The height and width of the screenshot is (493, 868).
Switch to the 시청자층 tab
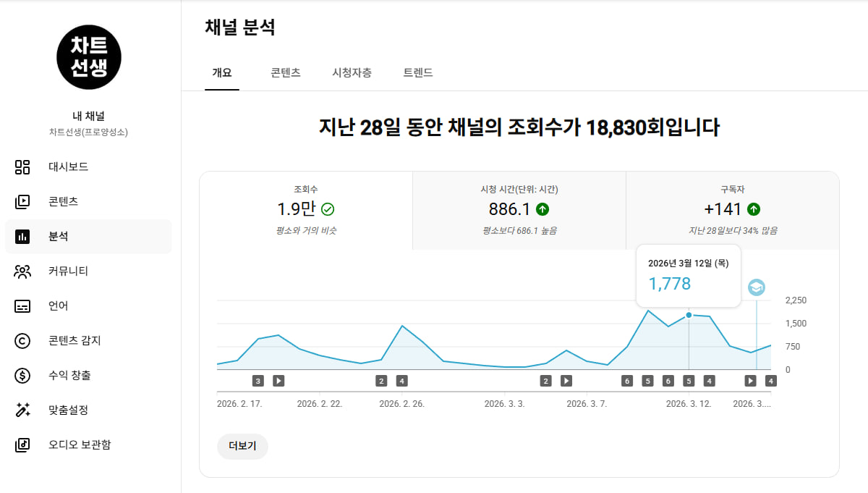pyautogui.click(x=352, y=73)
